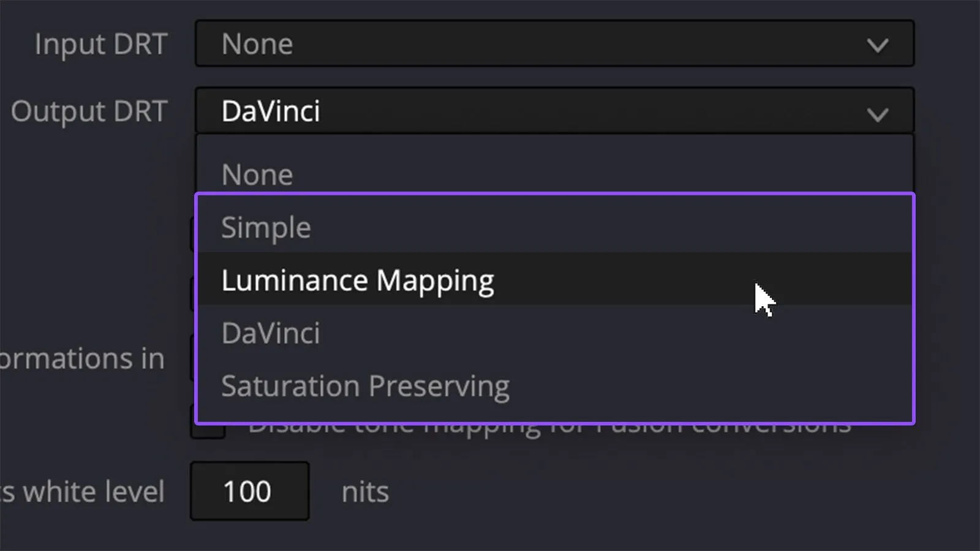Image resolution: width=980 pixels, height=551 pixels.
Task: Click the 'ormations in' label text
Action: [82, 358]
